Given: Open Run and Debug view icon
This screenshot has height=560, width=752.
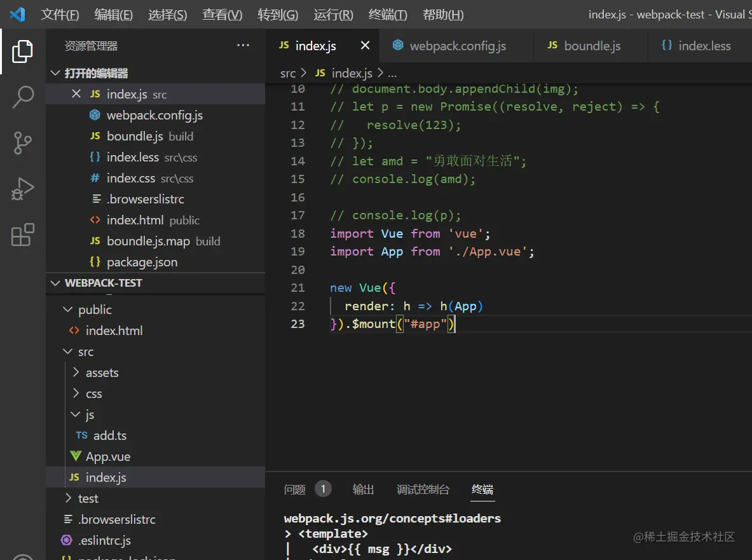Looking at the screenshot, I should point(23,189).
